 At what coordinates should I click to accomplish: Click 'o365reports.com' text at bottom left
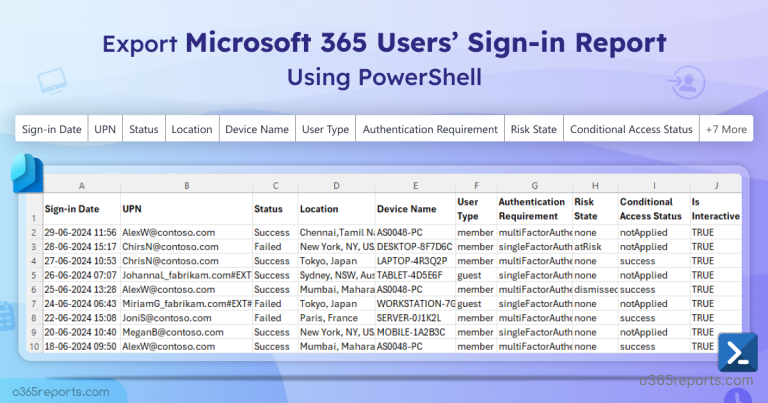pyautogui.click(x=61, y=392)
